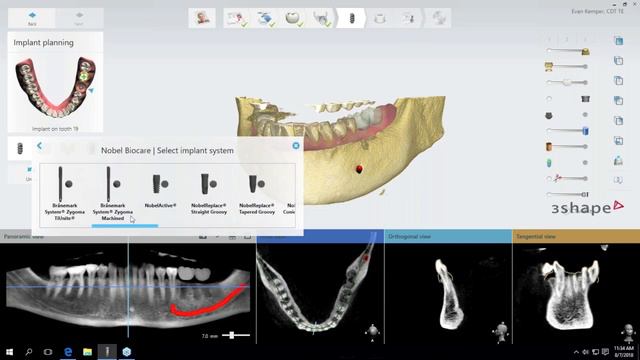
Task: Open Task View on taskbar
Action: (x=48, y=351)
